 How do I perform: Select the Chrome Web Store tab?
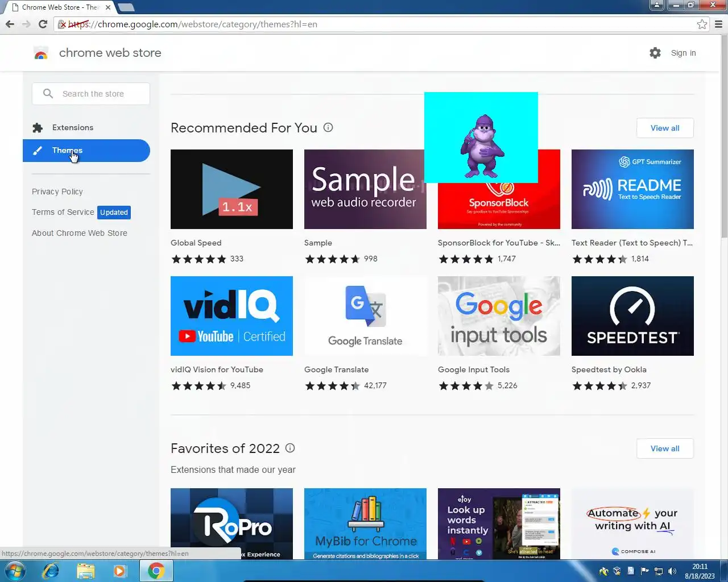point(60,7)
